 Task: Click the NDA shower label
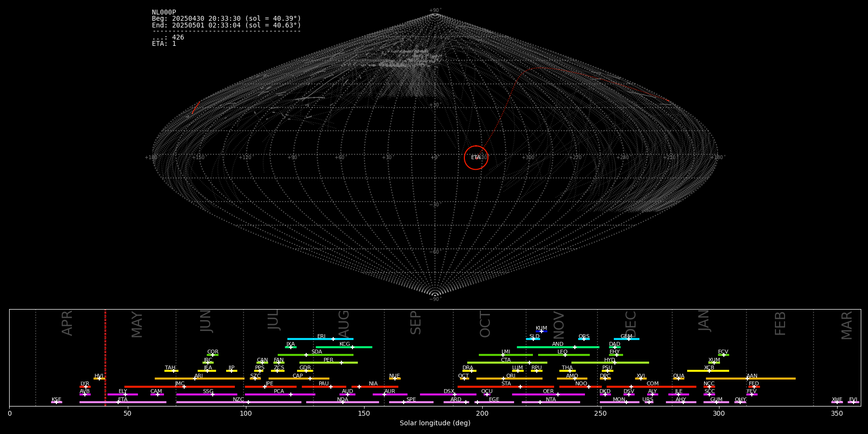(x=342, y=400)
